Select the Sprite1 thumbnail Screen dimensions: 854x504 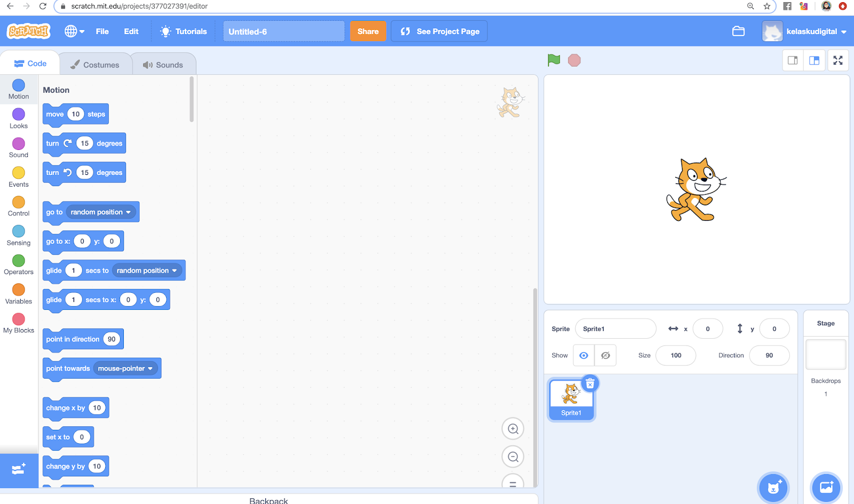coord(571,399)
